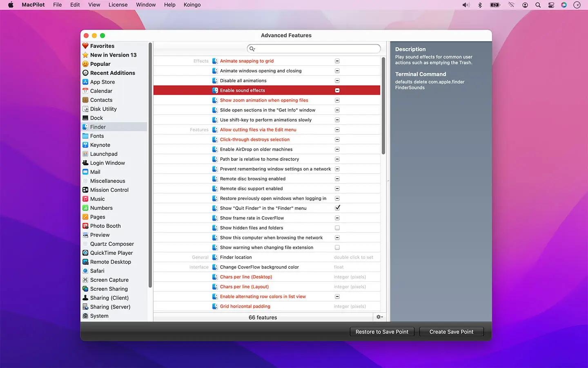This screenshot has width=588, height=368.
Task: Open the QuickTime Player icon
Action: coord(85,253)
